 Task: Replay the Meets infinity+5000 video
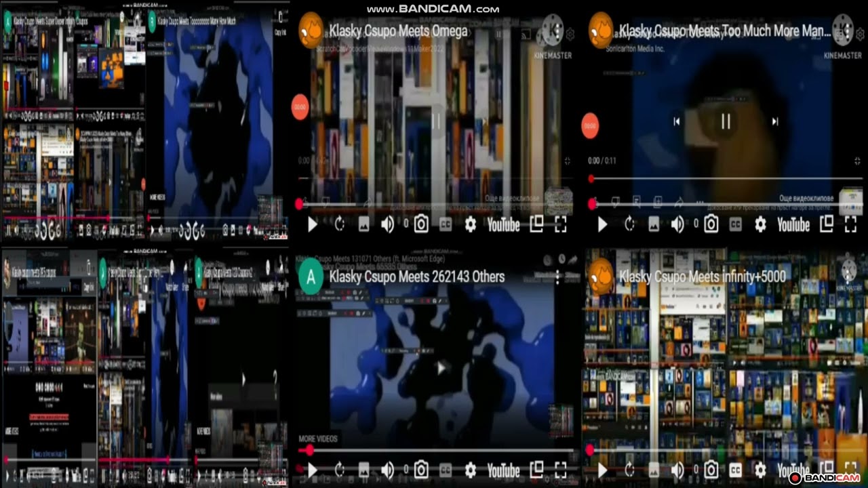tap(629, 470)
